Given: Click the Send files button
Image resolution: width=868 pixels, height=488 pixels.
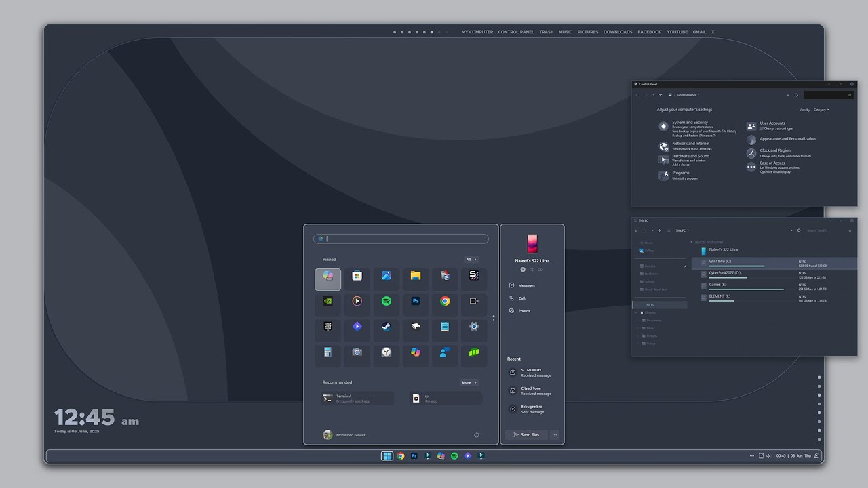Looking at the screenshot, I should tap(526, 434).
